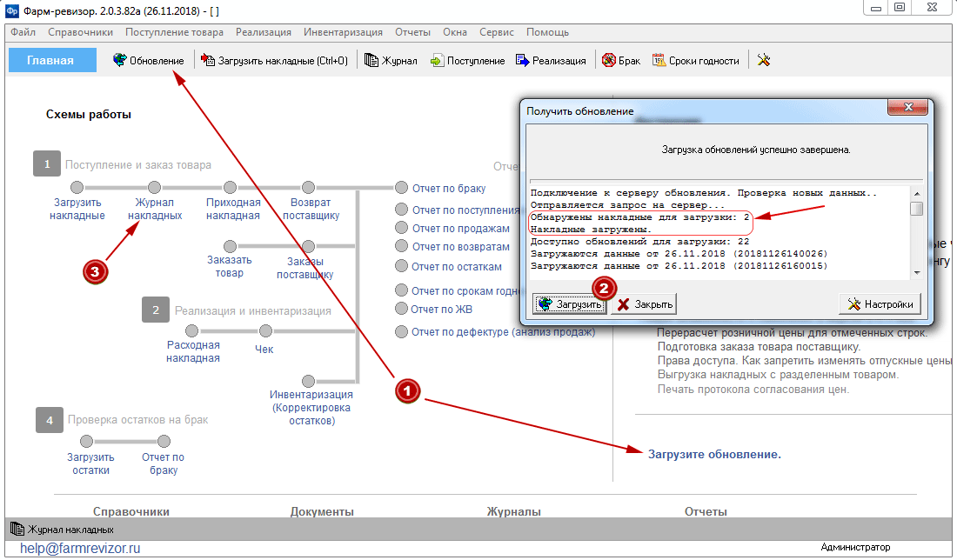This screenshot has width=957, height=560.
Task: Open Подготовка заказа товара поставщику topic
Action: (759, 346)
